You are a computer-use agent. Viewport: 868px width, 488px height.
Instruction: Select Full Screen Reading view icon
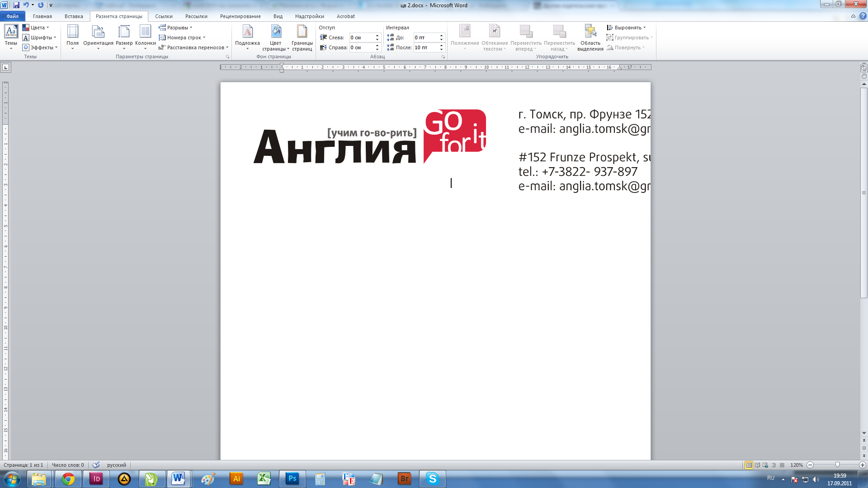coord(757,465)
